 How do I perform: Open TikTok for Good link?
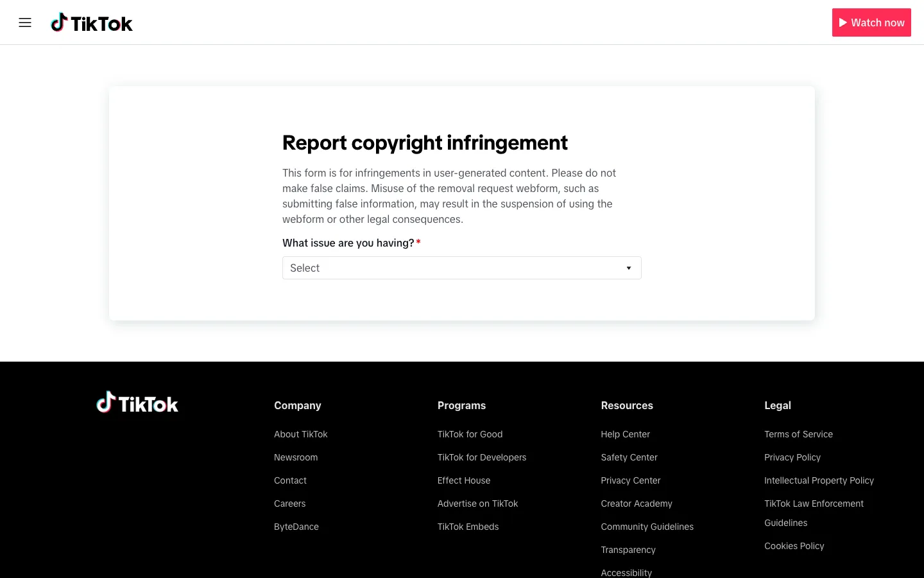pos(470,434)
